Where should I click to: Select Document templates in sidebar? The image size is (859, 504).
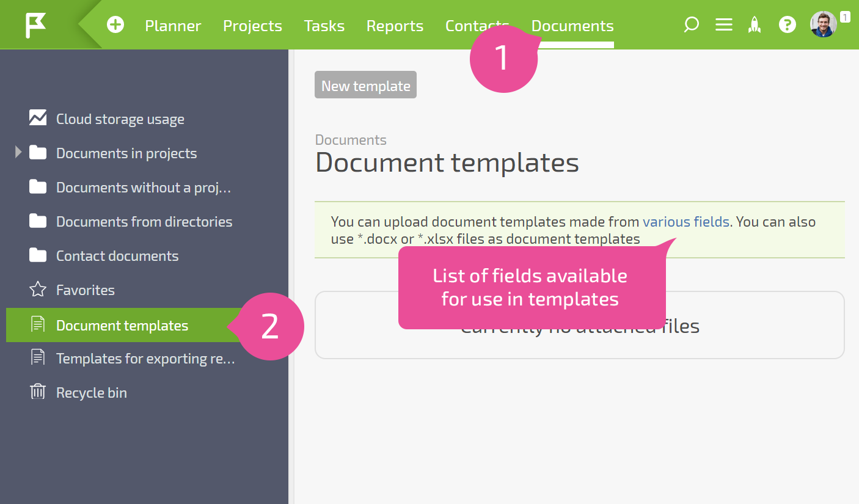click(x=122, y=326)
